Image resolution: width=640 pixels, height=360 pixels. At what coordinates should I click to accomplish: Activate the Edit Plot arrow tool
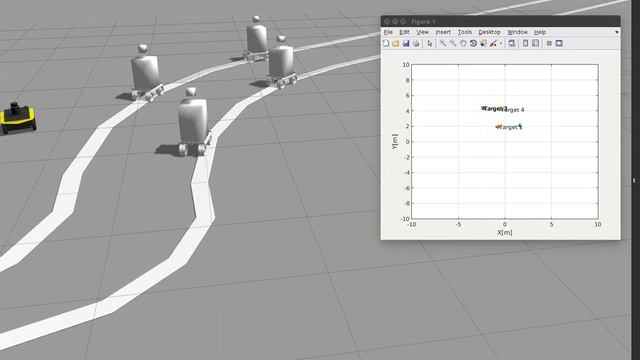[429, 43]
